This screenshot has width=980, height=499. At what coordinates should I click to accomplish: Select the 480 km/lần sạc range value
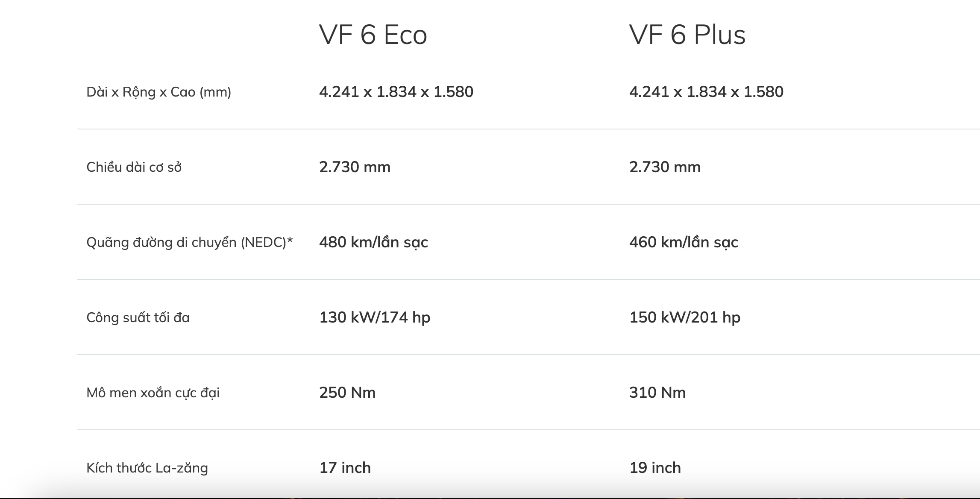click(x=373, y=242)
